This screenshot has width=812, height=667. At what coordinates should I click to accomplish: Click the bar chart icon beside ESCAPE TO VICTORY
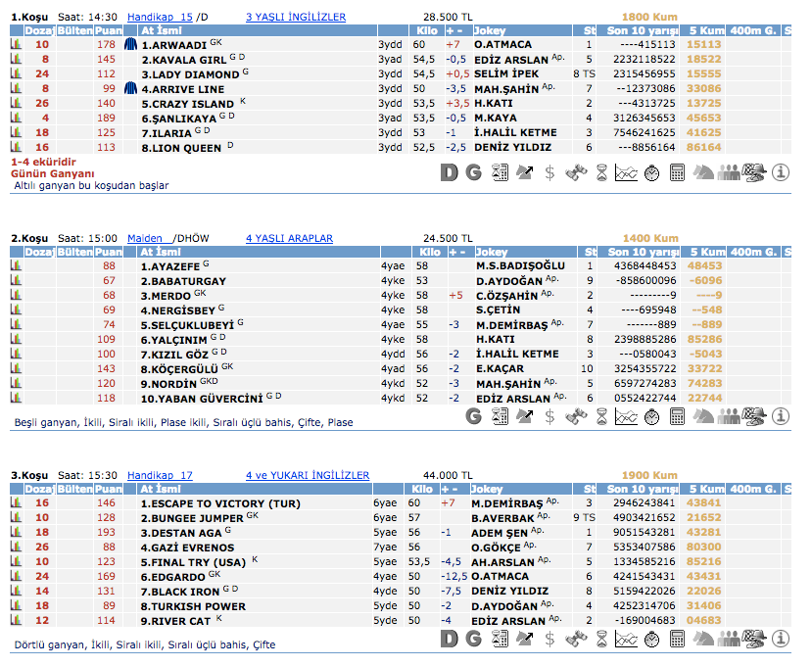[x=16, y=503]
